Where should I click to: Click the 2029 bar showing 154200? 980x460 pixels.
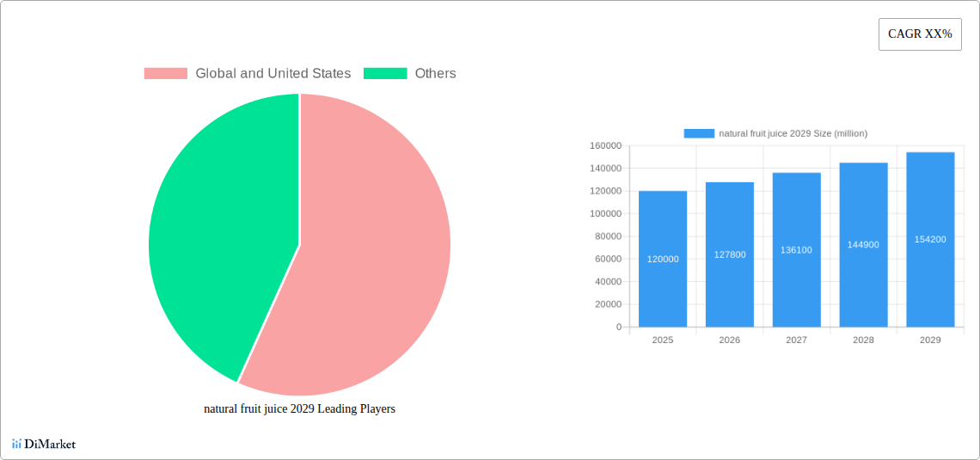tap(930, 240)
